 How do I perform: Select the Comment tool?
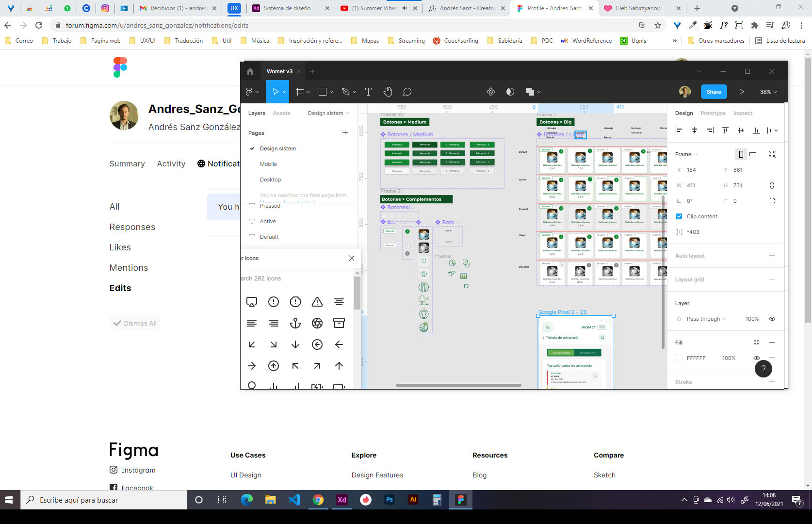click(407, 92)
